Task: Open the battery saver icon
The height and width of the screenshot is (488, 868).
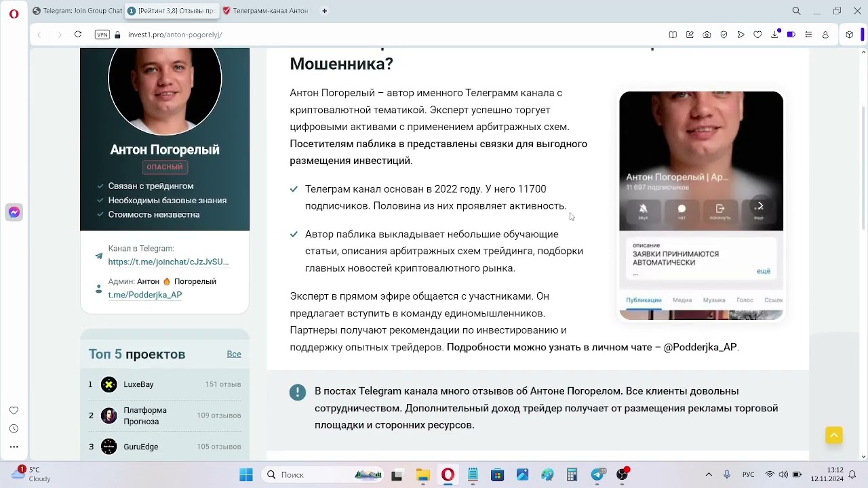Action: coord(791,35)
